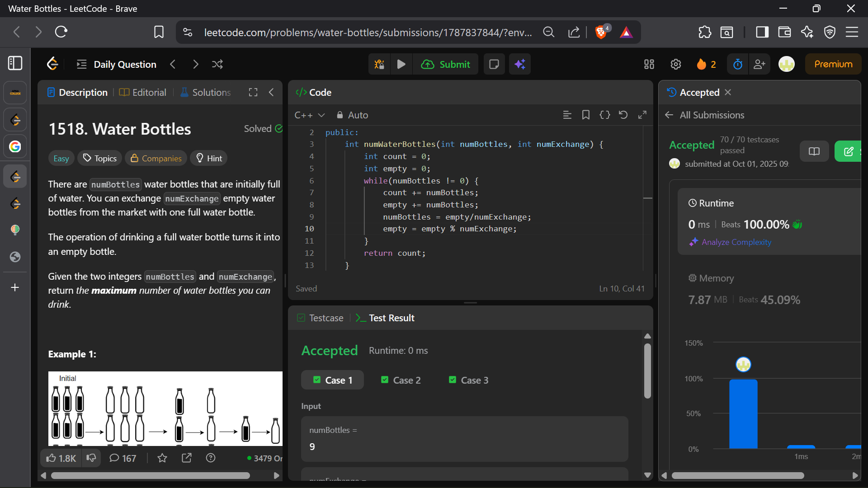Select the Case 2 checkbox tab
868x488 pixels.
point(401,380)
